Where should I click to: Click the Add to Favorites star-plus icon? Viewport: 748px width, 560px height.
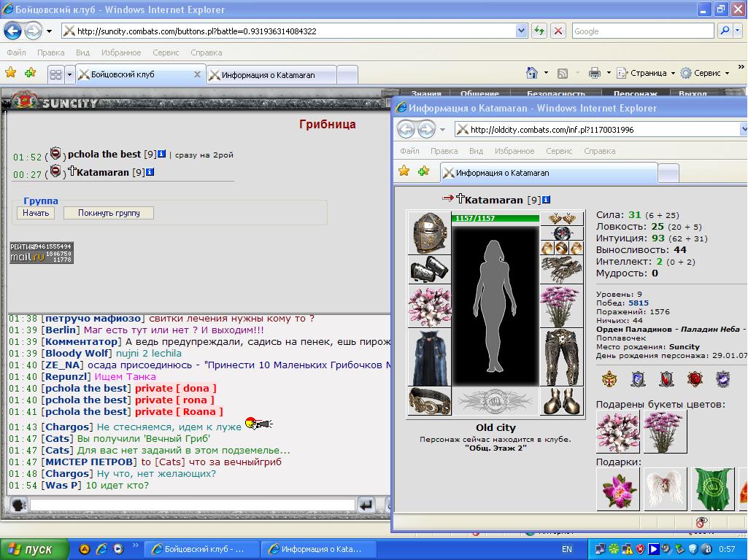[x=31, y=73]
